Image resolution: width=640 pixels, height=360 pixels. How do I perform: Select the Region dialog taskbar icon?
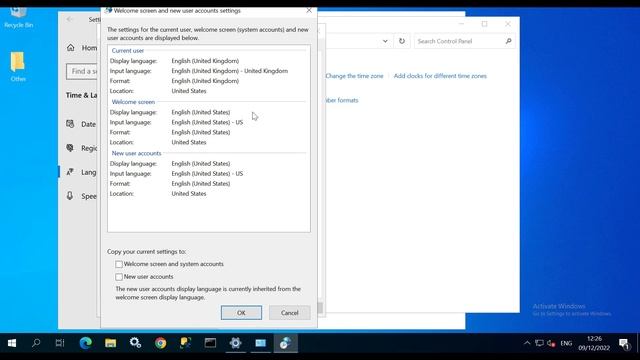click(x=285, y=343)
